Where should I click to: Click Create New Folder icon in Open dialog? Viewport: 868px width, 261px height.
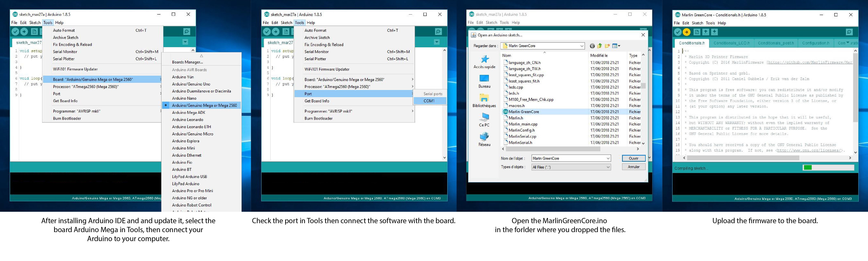(607, 46)
